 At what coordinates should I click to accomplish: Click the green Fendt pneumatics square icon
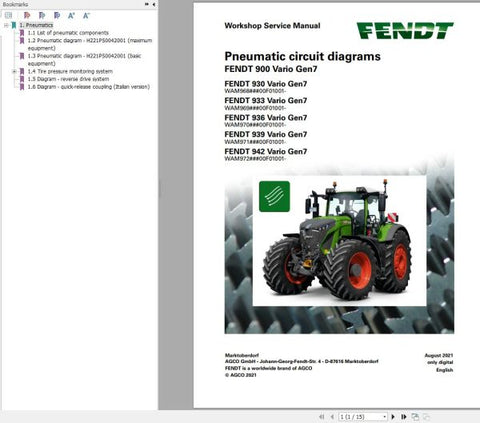pyautogui.click(x=274, y=196)
